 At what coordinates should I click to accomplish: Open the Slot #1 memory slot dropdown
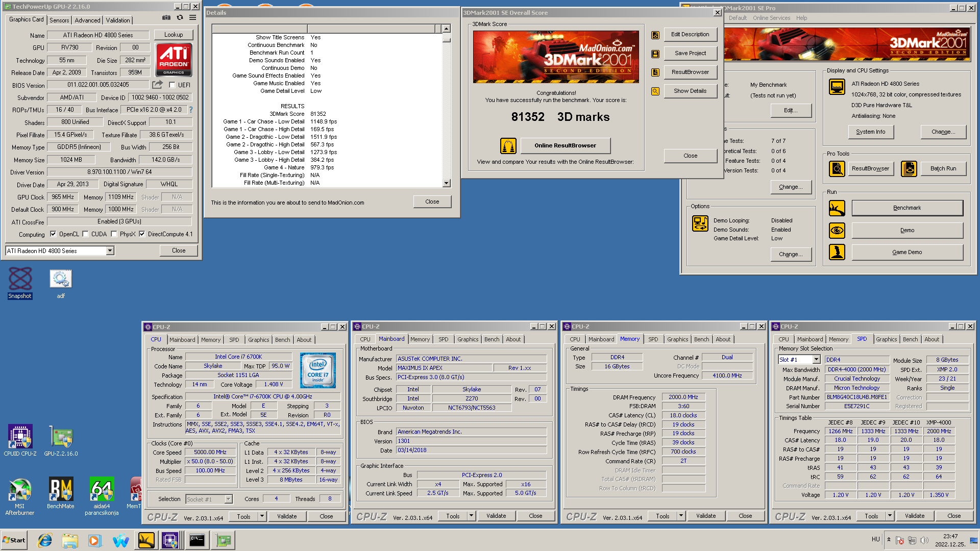[816, 360]
